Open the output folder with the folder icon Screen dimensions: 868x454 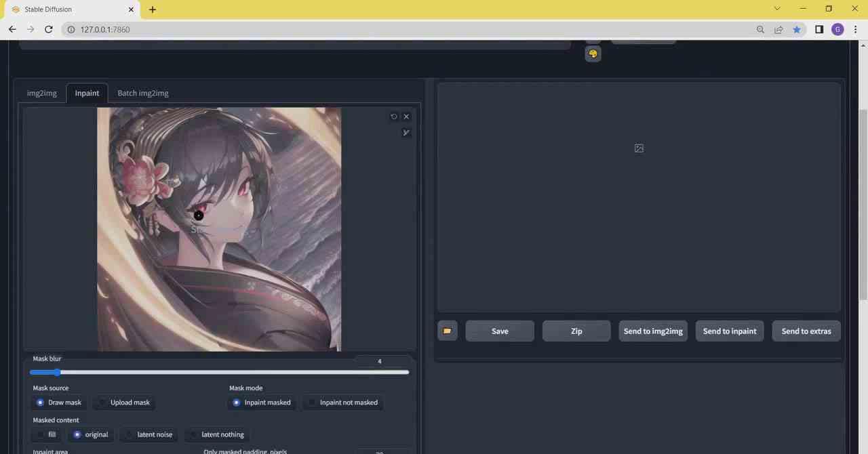pos(447,331)
